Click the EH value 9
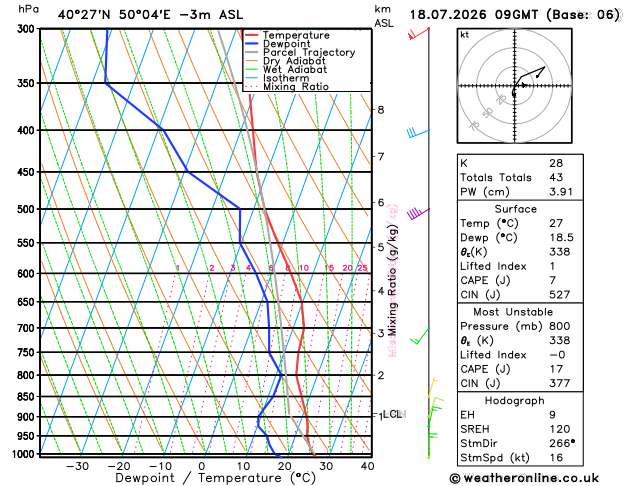 [553, 415]
